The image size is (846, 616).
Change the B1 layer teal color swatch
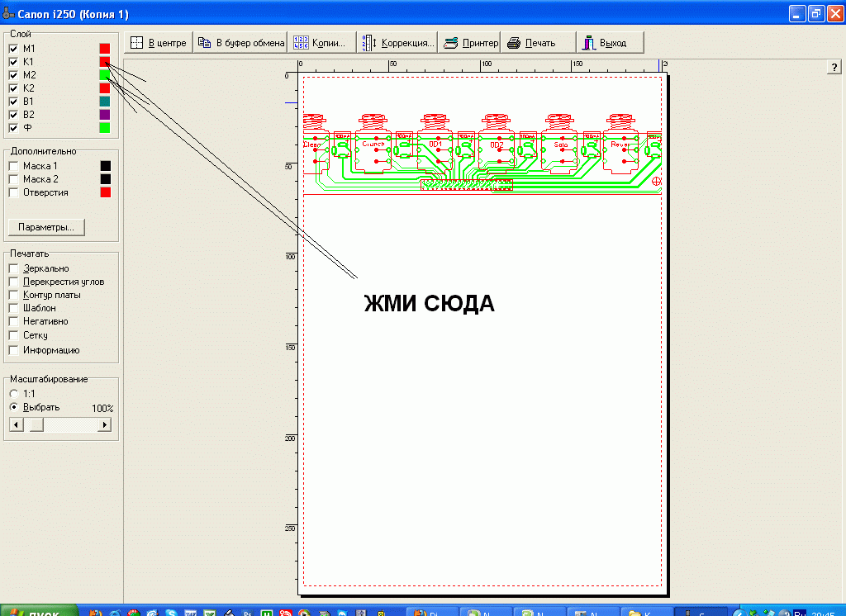coord(105,102)
